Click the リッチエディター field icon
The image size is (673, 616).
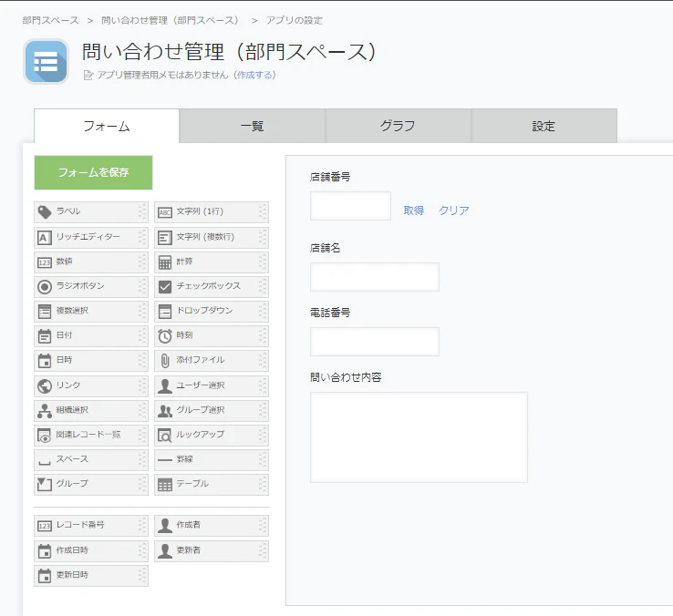(x=45, y=237)
